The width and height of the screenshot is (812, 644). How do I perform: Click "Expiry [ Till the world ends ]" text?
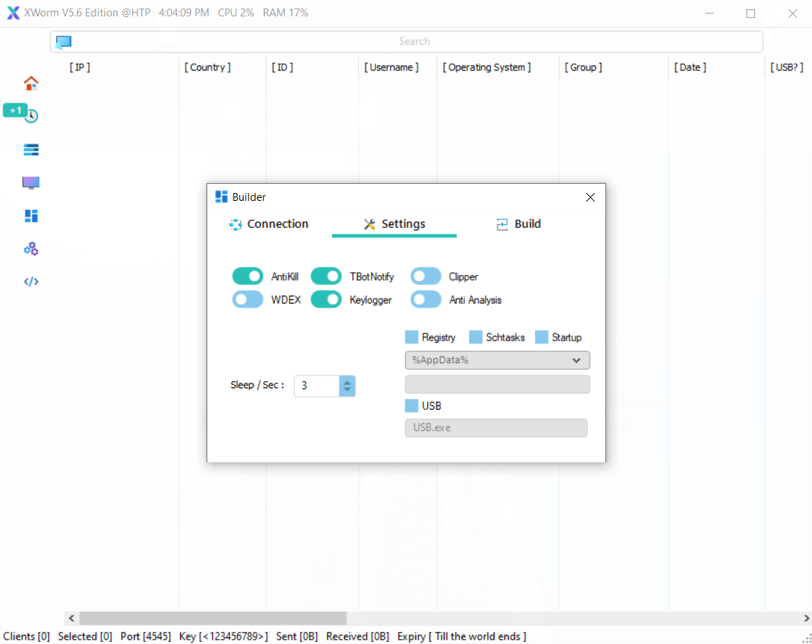(462, 637)
